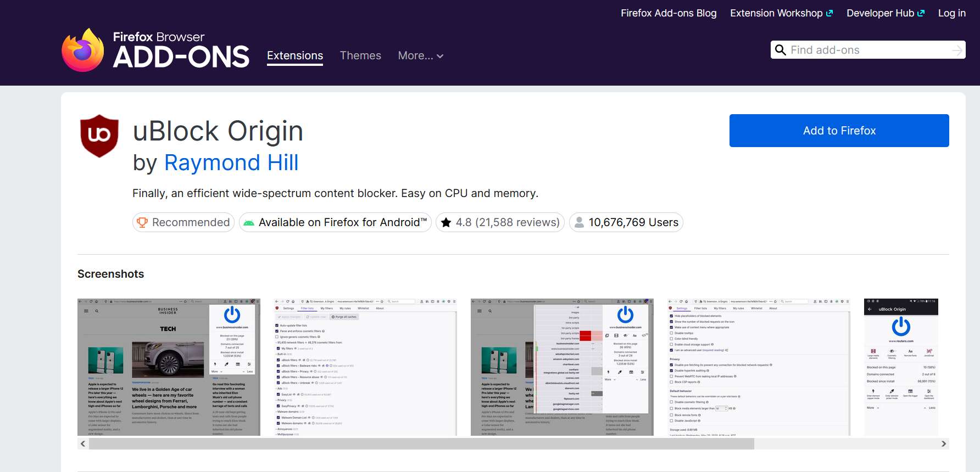Image resolution: width=980 pixels, height=472 pixels.
Task: Open the filter lists settings screenshot
Action: click(x=365, y=367)
